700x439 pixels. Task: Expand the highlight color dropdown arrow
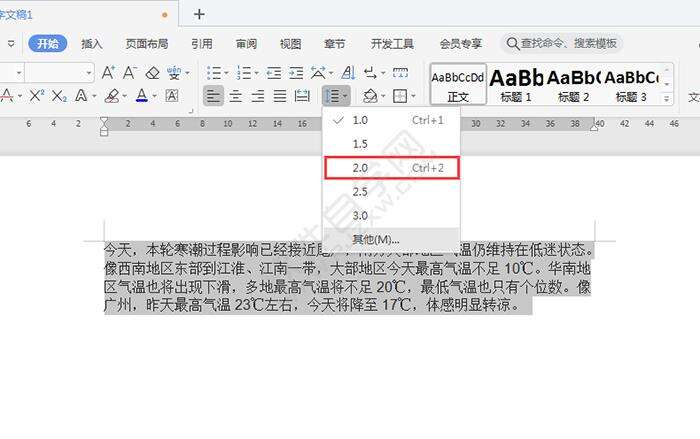[x=125, y=96]
